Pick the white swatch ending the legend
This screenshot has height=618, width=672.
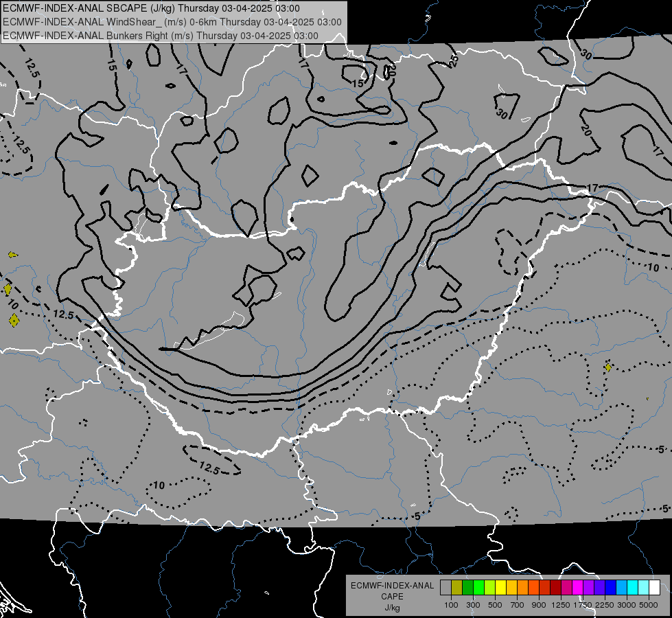[x=655, y=588]
